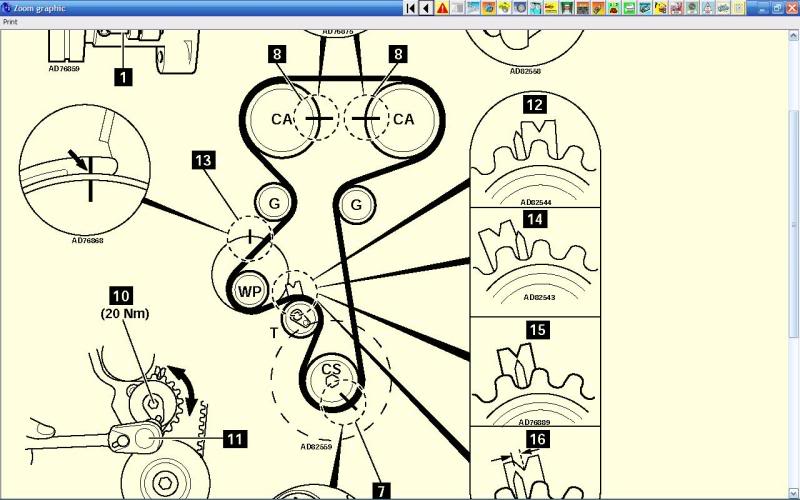Screen dimensions: 800x500
Task: Click the AD76889 figure reference
Action: [x=535, y=422]
